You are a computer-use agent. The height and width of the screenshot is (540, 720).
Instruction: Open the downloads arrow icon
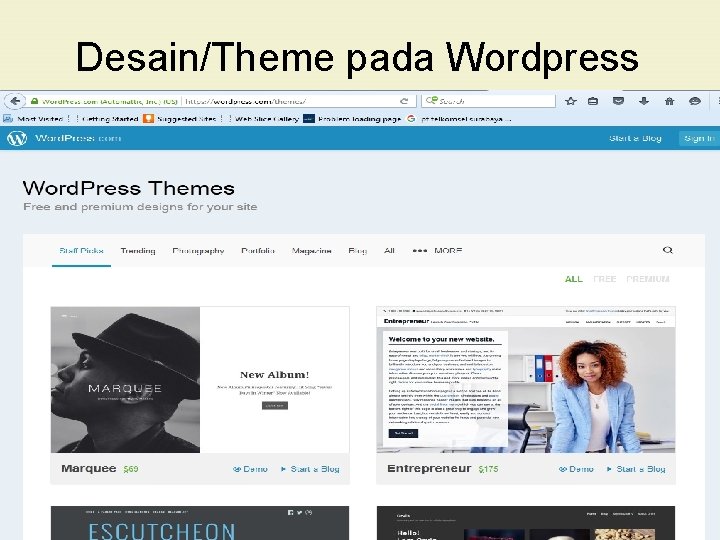(644, 101)
